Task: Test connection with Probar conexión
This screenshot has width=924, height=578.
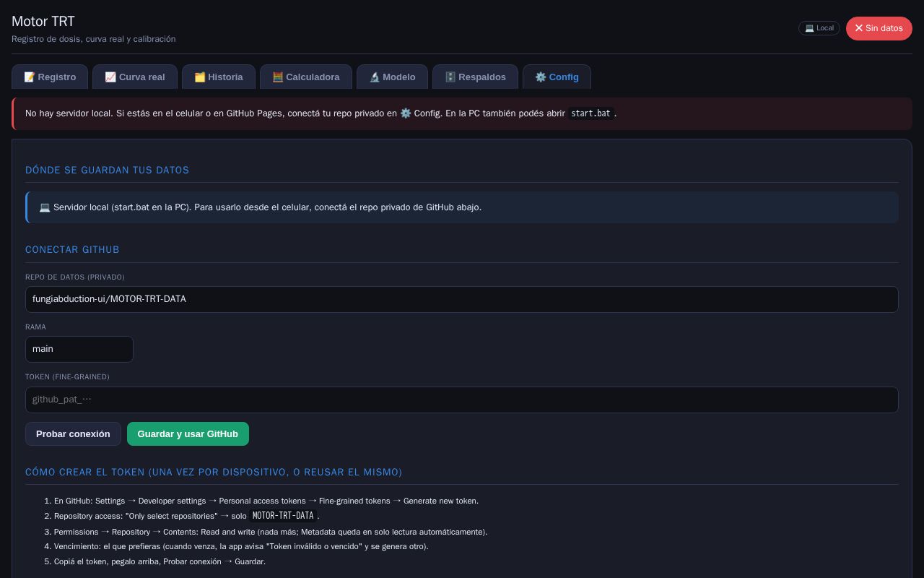Action: (73, 434)
